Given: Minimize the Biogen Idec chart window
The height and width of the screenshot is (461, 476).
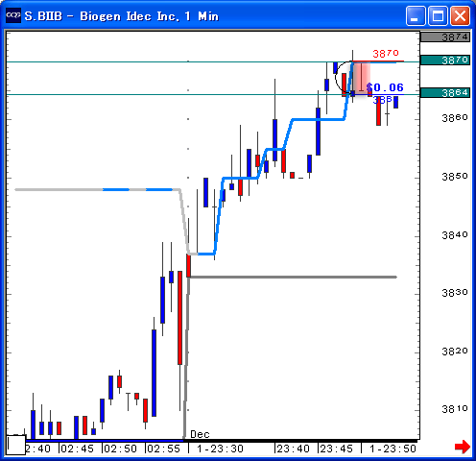Looking at the screenshot, I should click(416, 15).
